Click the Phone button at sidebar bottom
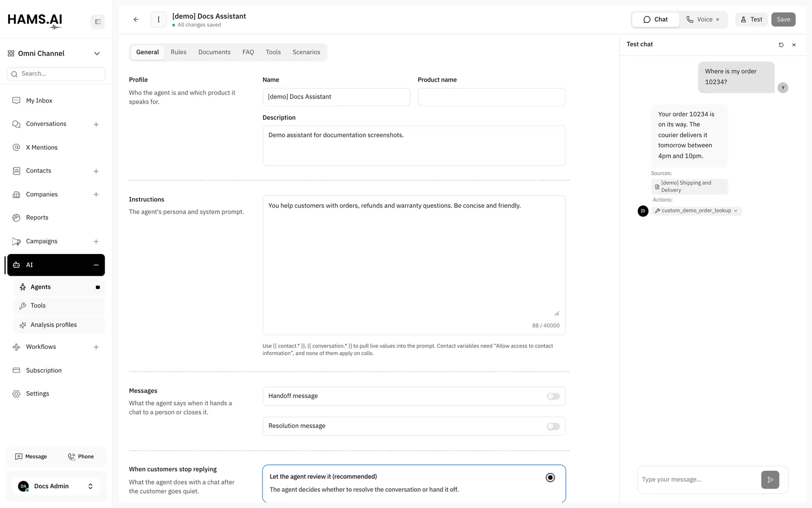Screen dimensions: 812x508 point(81,457)
